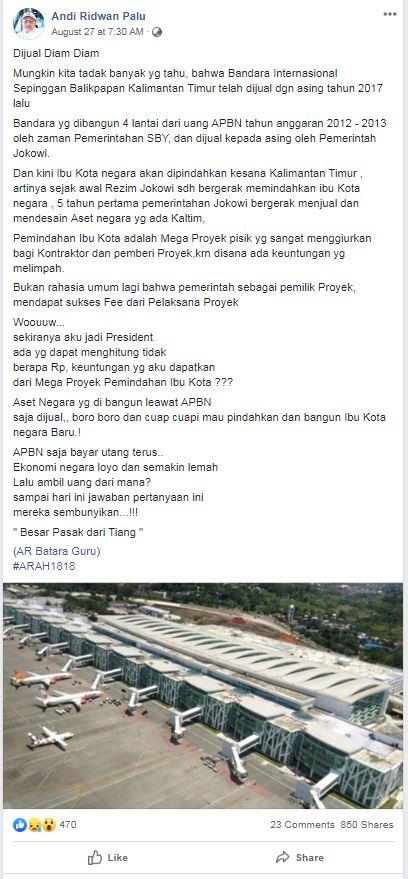Click the share arrow icon

coord(282,857)
